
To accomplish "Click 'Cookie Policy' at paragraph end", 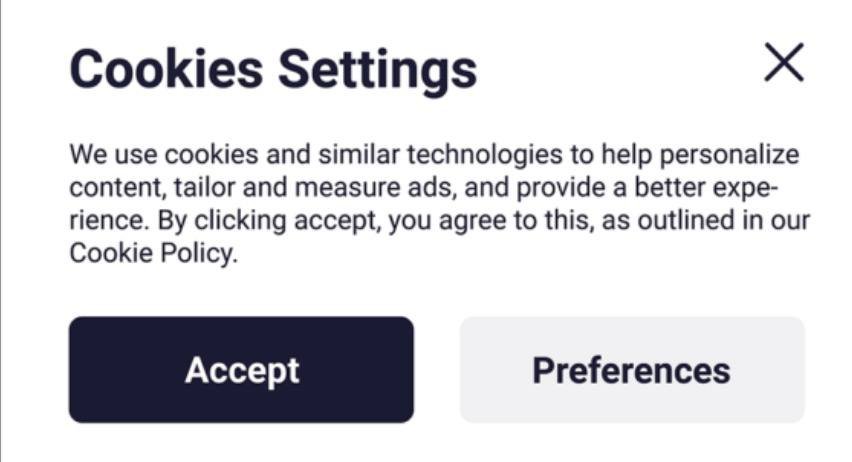I will (x=152, y=253).
